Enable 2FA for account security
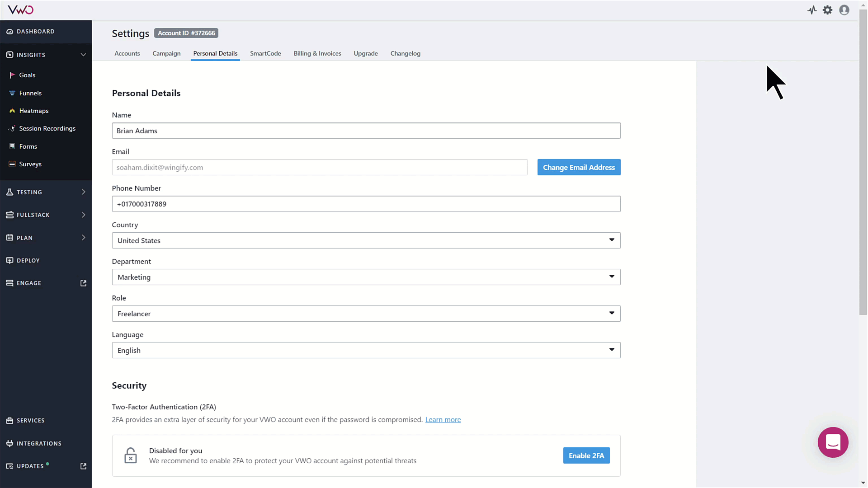Viewport: 868px width, 488px height. pos(587,455)
